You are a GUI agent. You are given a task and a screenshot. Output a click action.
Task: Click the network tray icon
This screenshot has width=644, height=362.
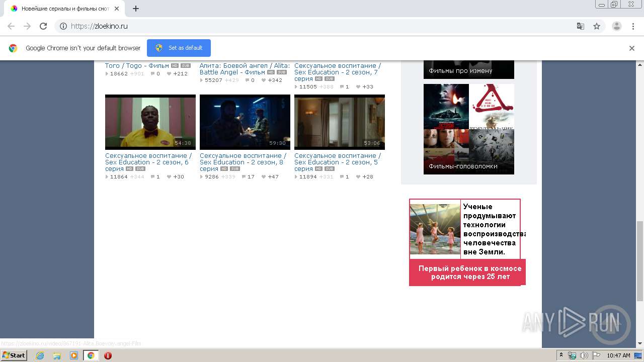pyautogui.click(x=572, y=355)
